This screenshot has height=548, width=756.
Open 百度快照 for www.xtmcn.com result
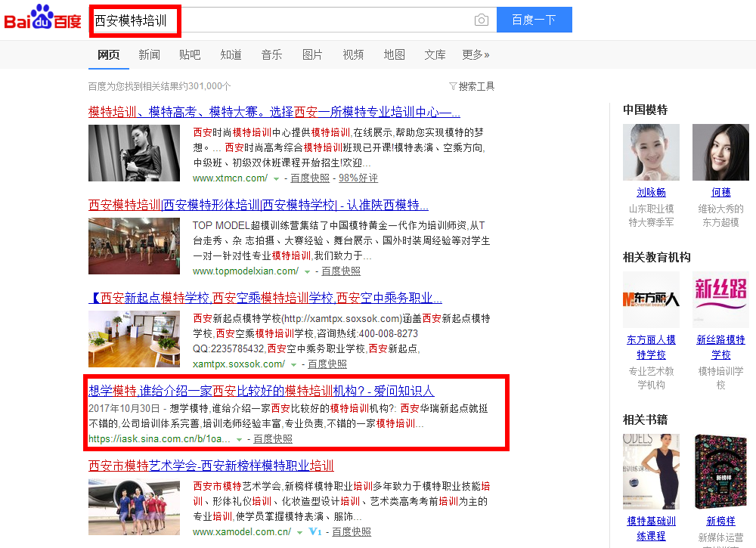point(309,178)
